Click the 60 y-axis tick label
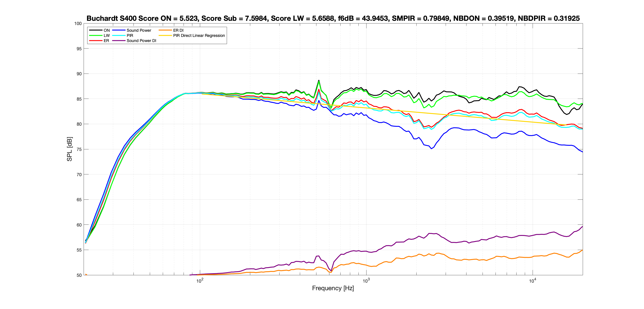 [79, 225]
